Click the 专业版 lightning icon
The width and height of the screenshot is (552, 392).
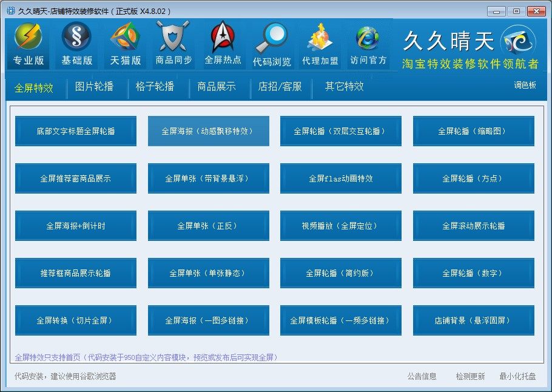[29, 38]
